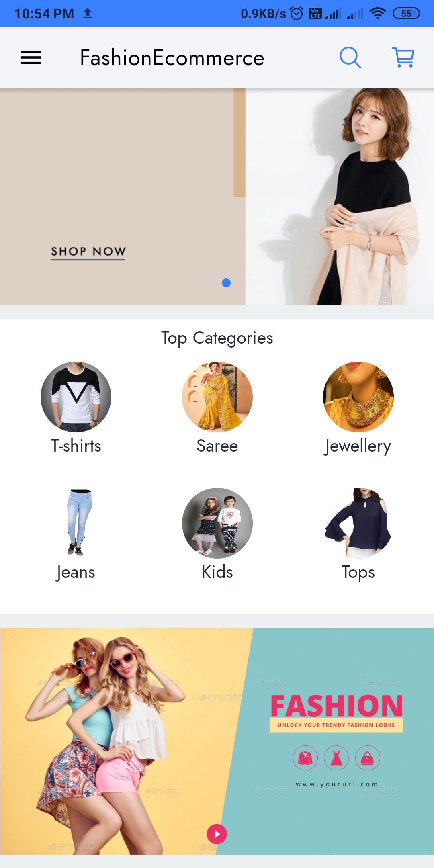Open the T-shirts category image
The height and width of the screenshot is (868, 434).
click(76, 397)
